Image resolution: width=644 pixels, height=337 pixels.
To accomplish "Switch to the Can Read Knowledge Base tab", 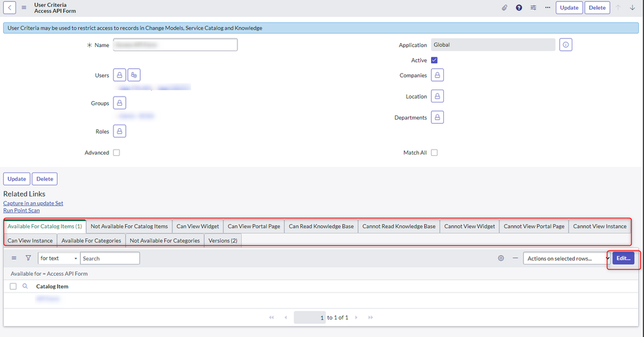I will pyautogui.click(x=321, y=226).
